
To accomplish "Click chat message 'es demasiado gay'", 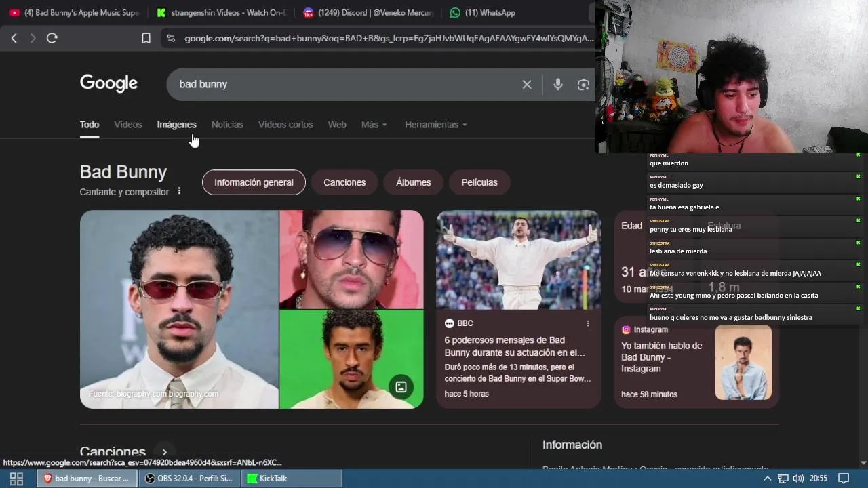I will [676, 185].
